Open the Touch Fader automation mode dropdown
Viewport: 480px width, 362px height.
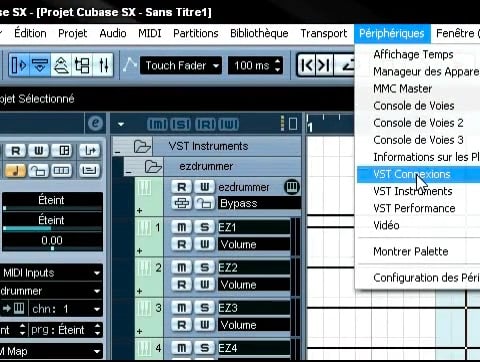click(x=181, y=65)
